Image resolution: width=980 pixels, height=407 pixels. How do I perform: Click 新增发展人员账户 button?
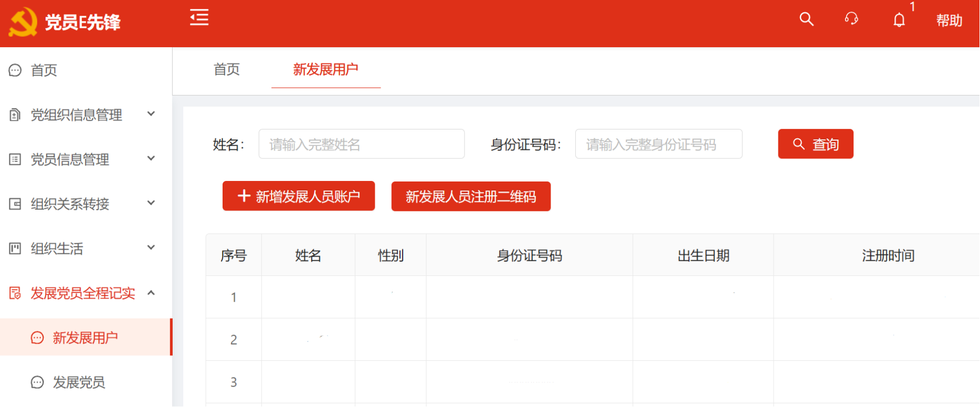[x=299, y=196]
